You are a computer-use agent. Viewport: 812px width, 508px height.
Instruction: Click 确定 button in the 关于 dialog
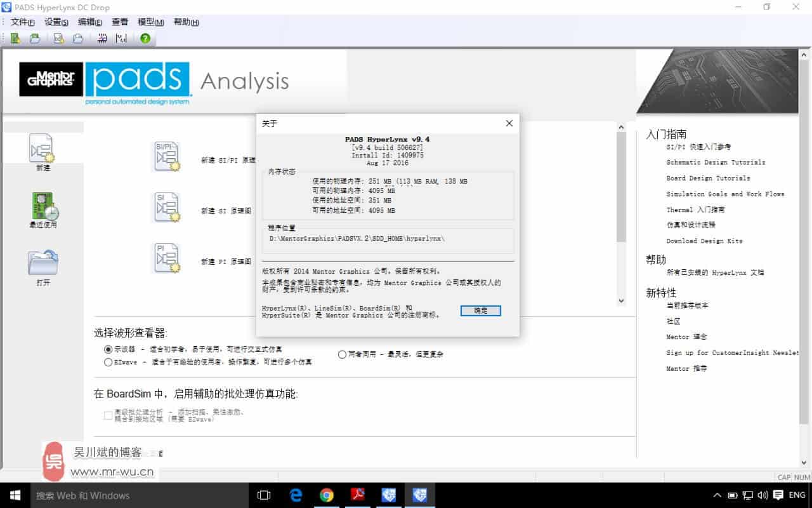tap(481, 311)
